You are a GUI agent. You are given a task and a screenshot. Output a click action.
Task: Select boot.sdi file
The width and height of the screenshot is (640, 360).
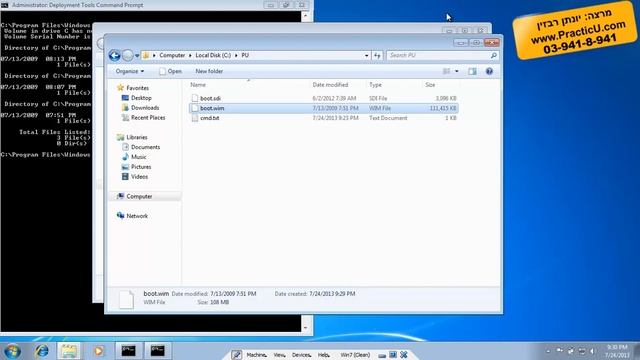pos(210,98)
